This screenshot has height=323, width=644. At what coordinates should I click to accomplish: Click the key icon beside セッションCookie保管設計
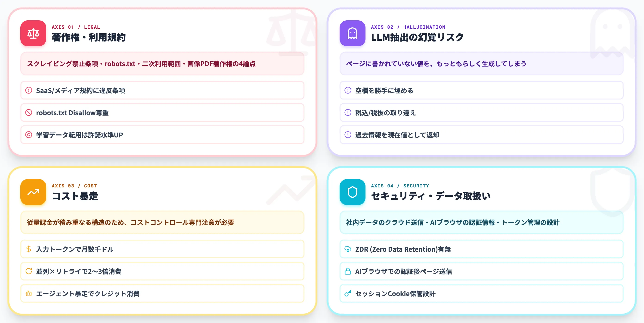click(348, 294)
